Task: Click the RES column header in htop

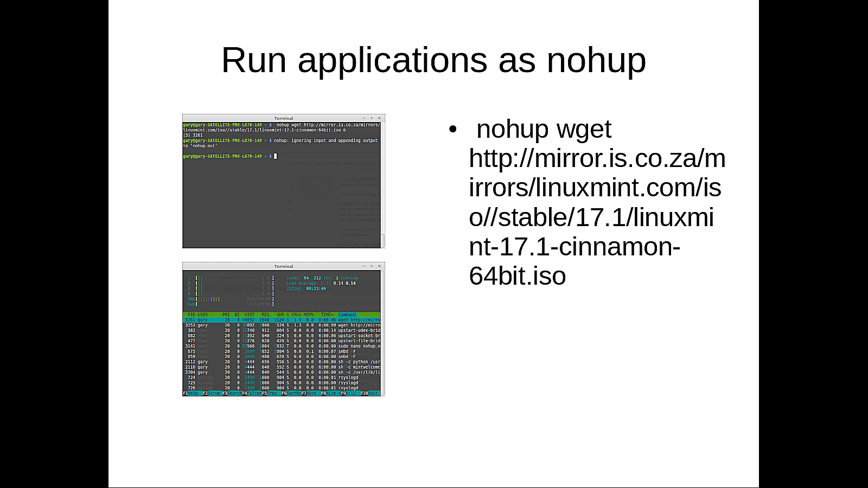Action: pyautogui.click(x=265, y=314)
